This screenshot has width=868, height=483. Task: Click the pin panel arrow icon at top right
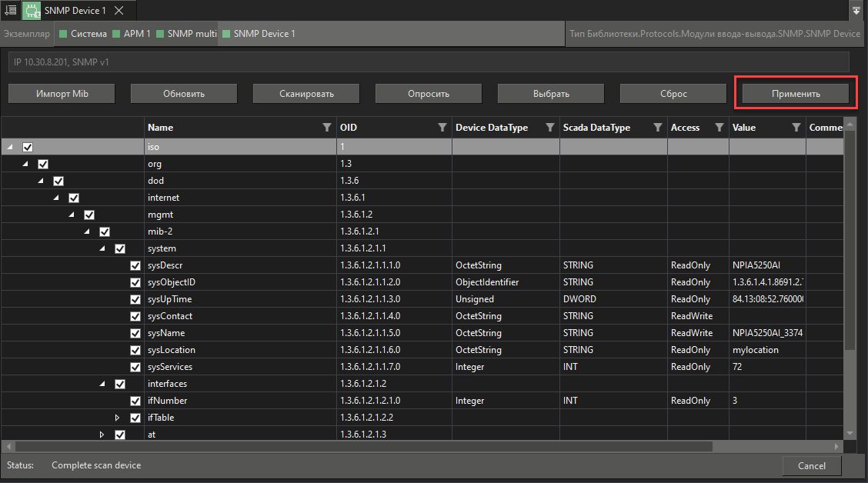click(856, 10)
